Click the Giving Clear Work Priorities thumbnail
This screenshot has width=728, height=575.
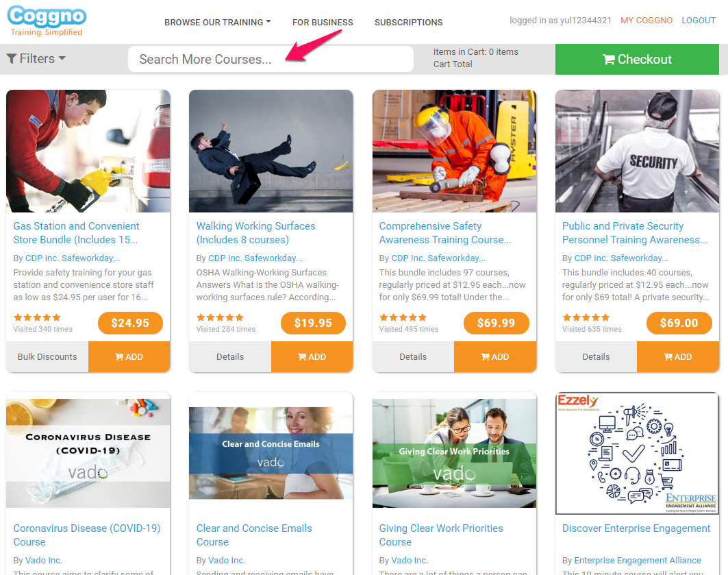454,453
